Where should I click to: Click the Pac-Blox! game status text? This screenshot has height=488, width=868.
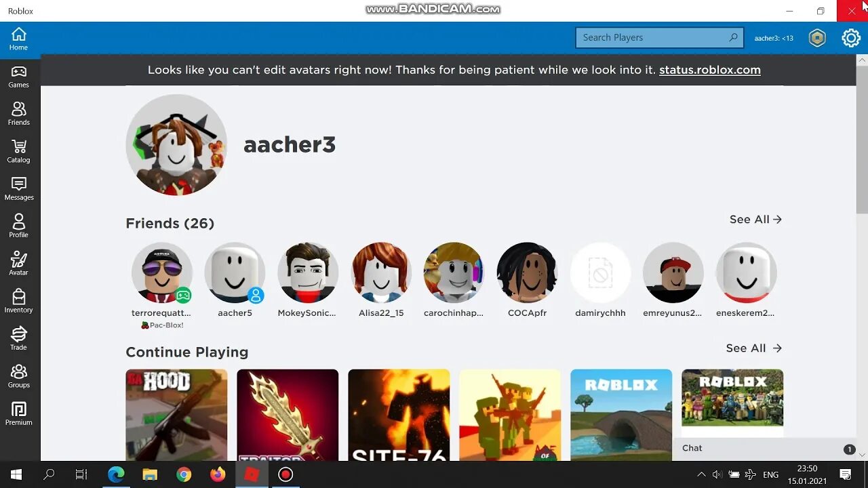coord(162,325)
